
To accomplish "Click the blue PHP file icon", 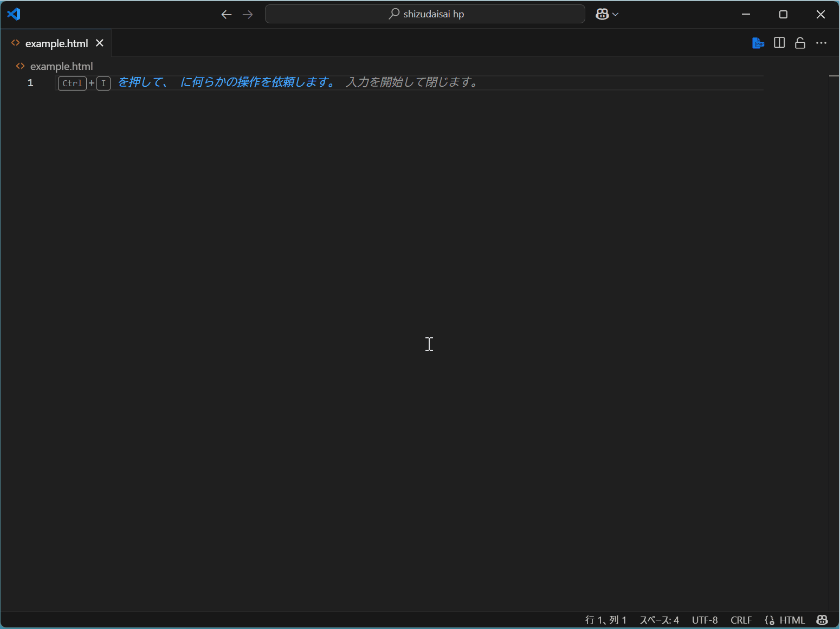I will point(758,43).
